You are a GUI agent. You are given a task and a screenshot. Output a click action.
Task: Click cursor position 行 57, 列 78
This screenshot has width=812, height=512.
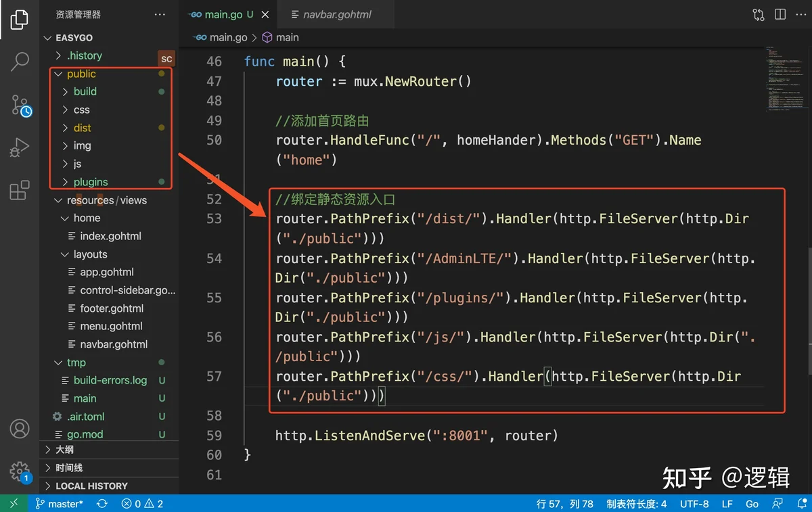tap(564, 503)
